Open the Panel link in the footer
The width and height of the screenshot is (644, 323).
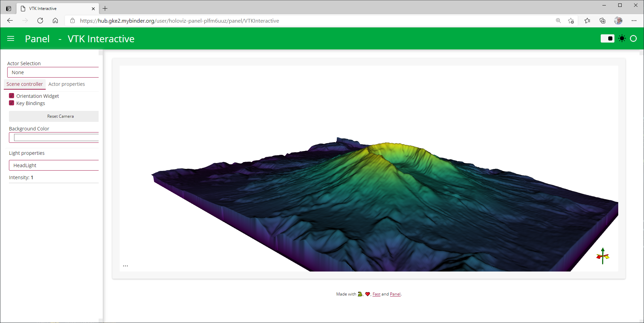(x=395, y=294)
